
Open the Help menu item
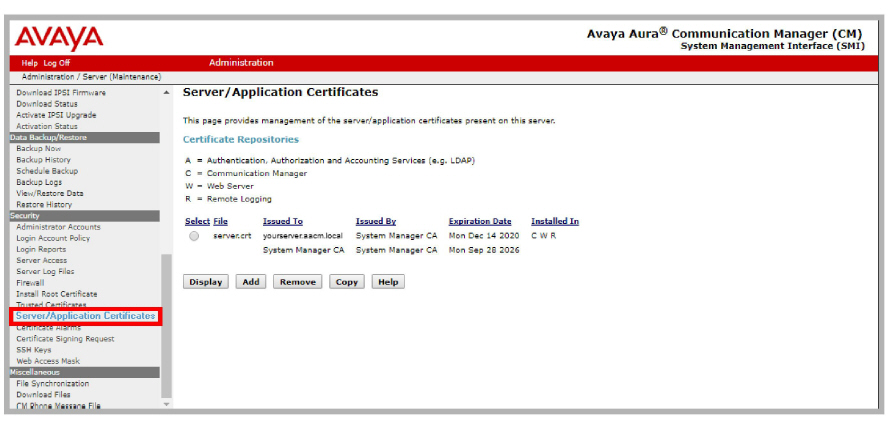[29, 63]
